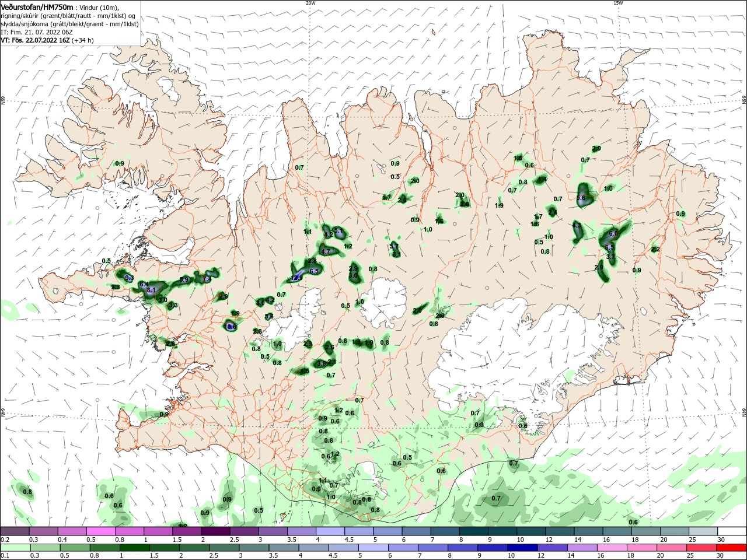Pick the palest green 0.1 swatch in the rain scale
Image resolution: width=747 pixels, height=560 pixels.
[x=15, y=548]
